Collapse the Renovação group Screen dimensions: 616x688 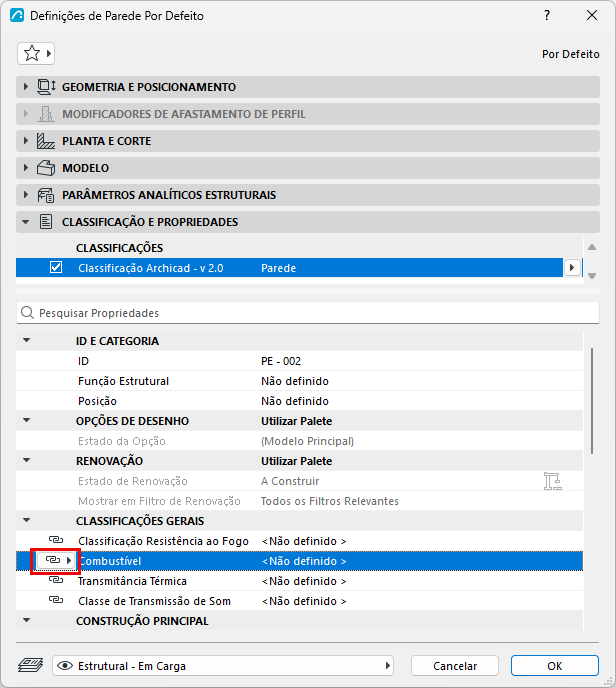tap(27, 460)
